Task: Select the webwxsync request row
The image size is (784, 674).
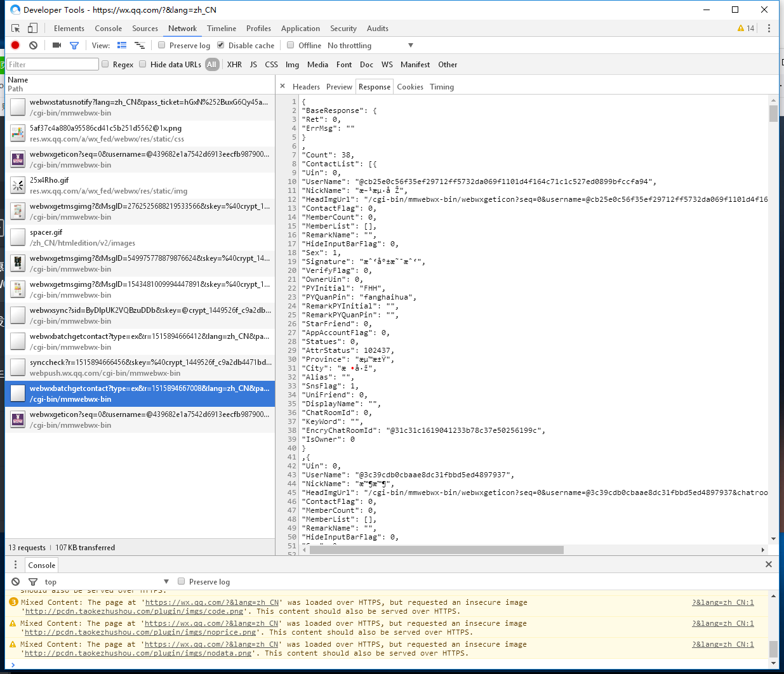Action: click(x=140, y=315)
